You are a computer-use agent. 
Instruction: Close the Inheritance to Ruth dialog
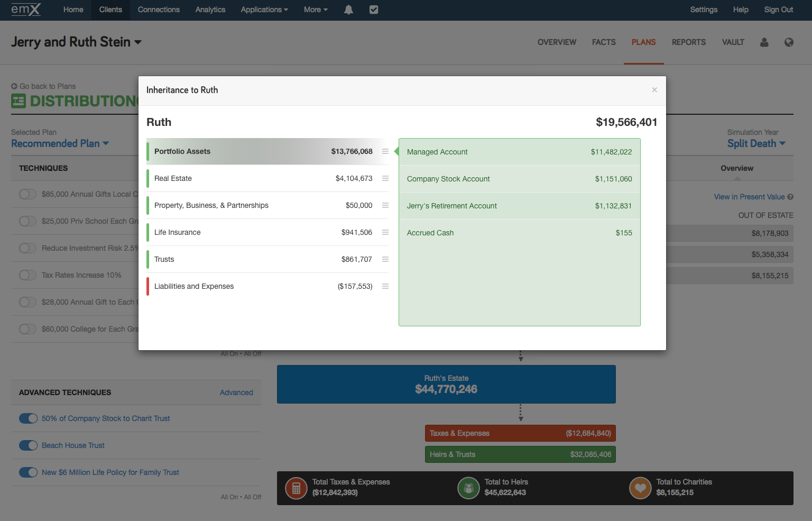coord(654,90)
